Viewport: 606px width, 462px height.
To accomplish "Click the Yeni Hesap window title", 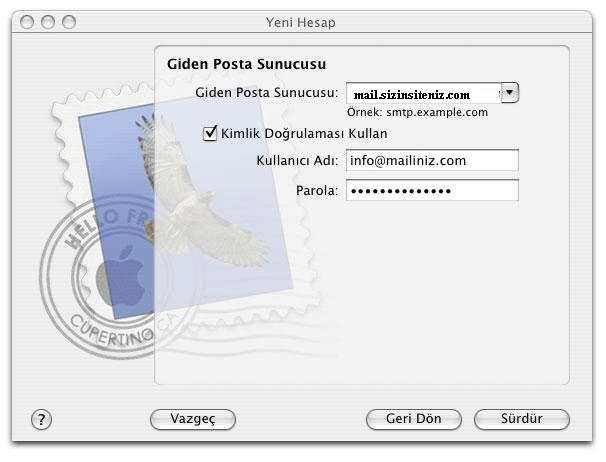I will point(301,22).
